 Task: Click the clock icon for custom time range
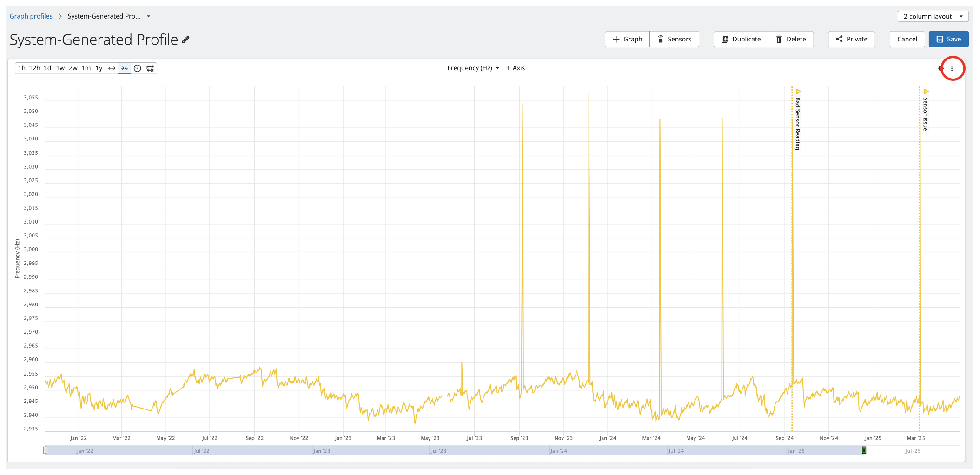[x=138, y=68]
